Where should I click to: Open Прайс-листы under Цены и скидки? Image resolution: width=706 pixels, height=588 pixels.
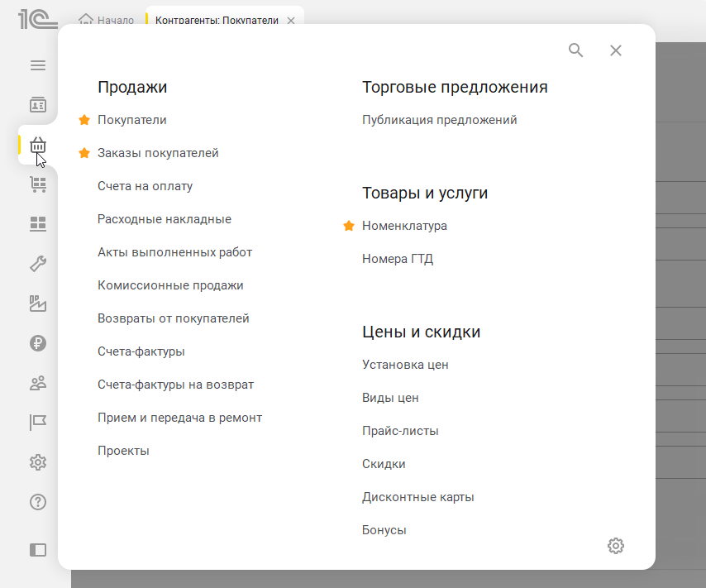pos(400,430)
